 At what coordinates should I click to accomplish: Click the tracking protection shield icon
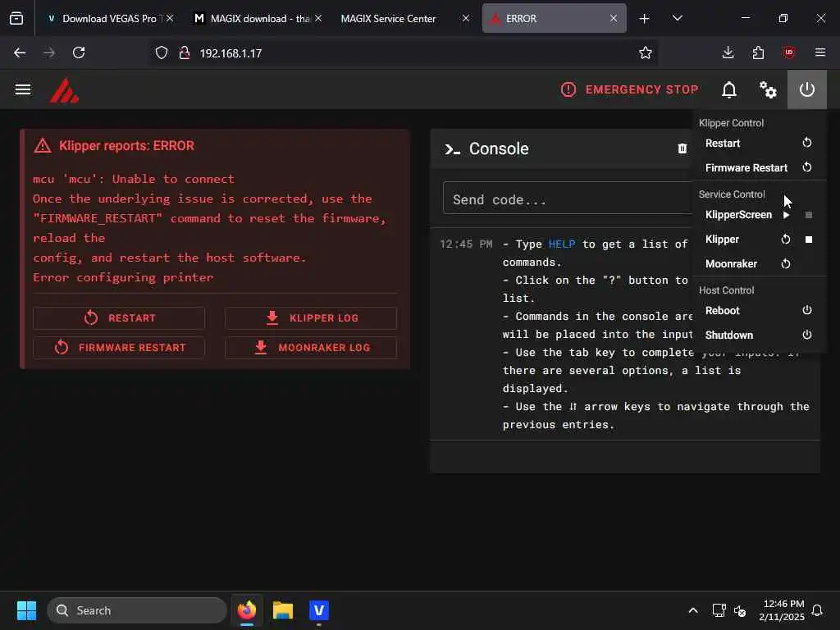(162, 53)
